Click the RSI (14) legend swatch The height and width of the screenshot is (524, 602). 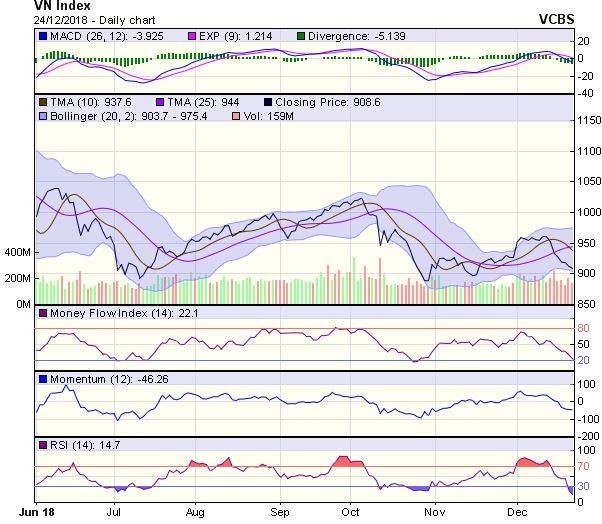click(42, 444)
